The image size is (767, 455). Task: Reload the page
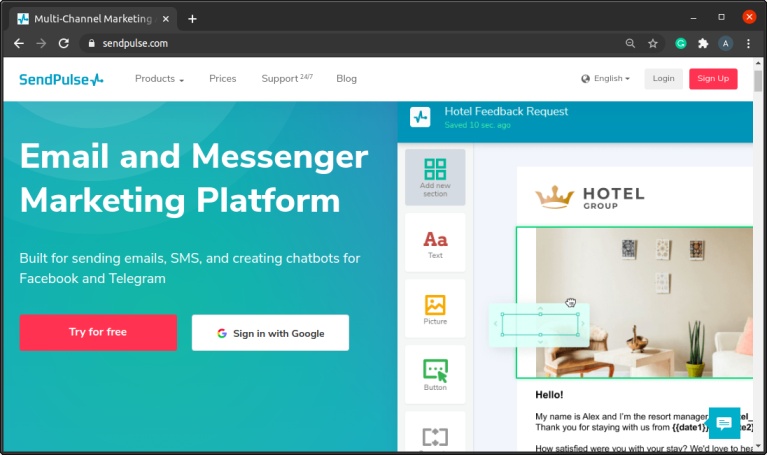[64, 44]
